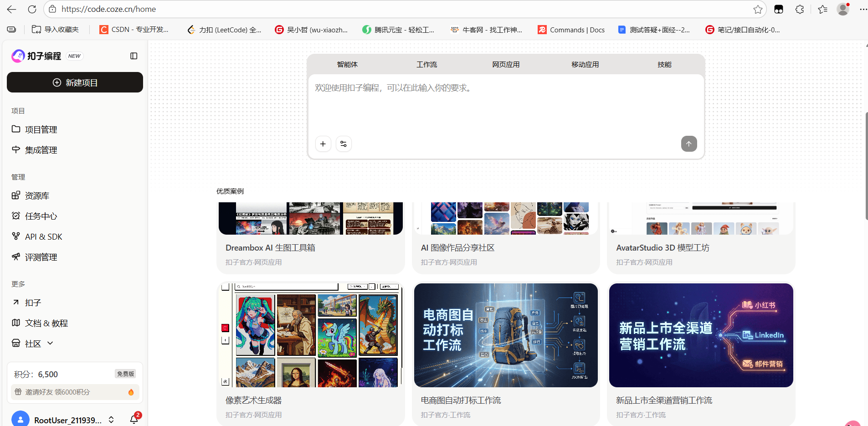The width and height of the screenshot is (868, 426).
Task: Select the 网页应用 tab
Action: 506,65
